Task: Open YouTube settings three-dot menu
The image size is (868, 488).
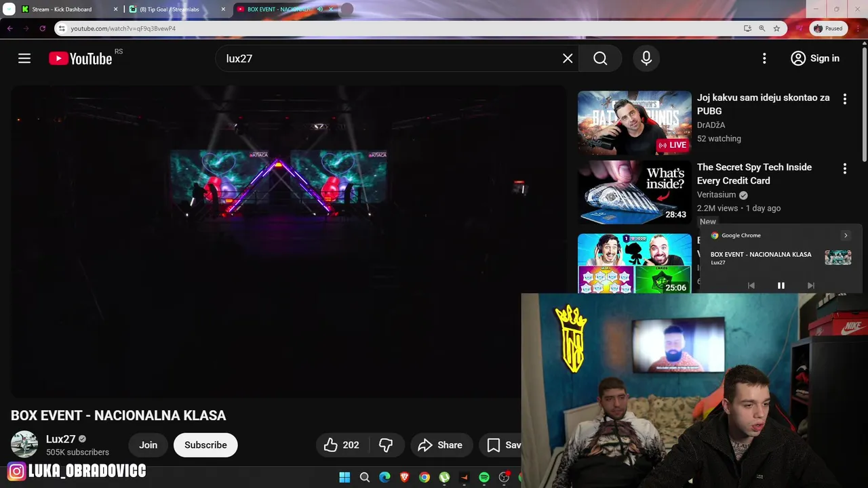Action: click(x=764, y=58)
